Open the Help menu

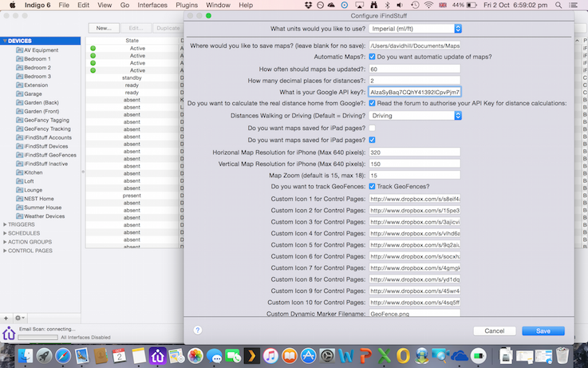(246, 5)
